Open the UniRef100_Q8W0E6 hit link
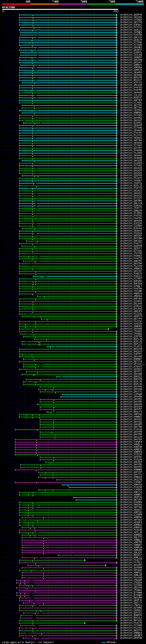Image resolution: width=146 pixels, height=644 pixels. pos(131,326)
